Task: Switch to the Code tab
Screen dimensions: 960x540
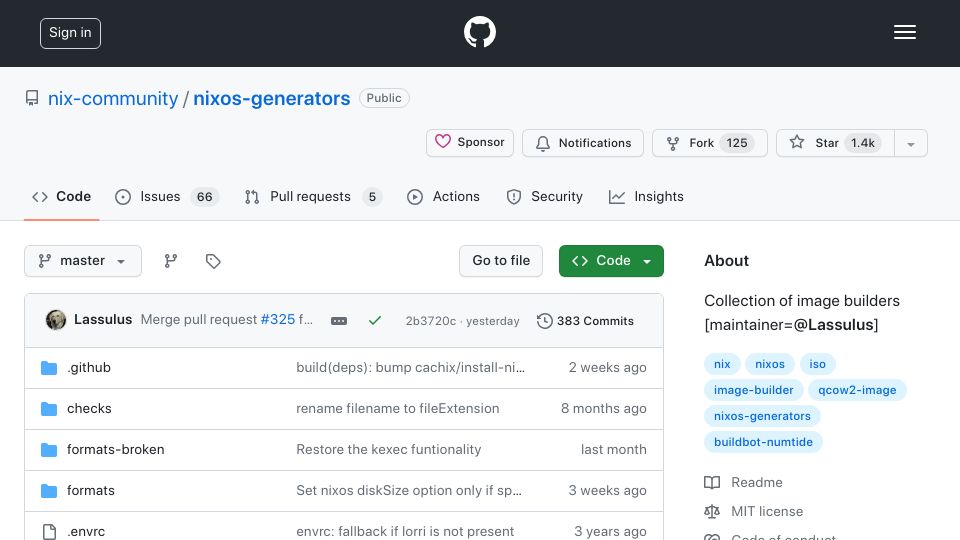Action: pos(61,197)
